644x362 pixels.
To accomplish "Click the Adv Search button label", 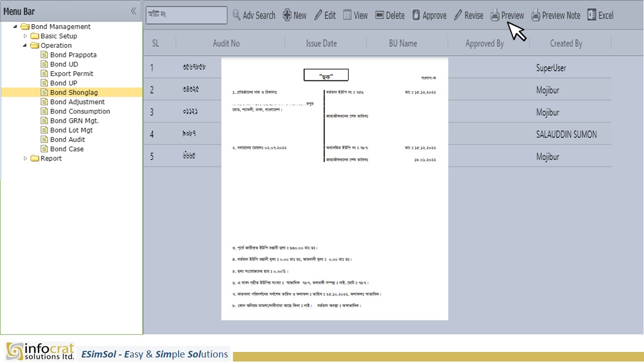I will click(259, 16).
